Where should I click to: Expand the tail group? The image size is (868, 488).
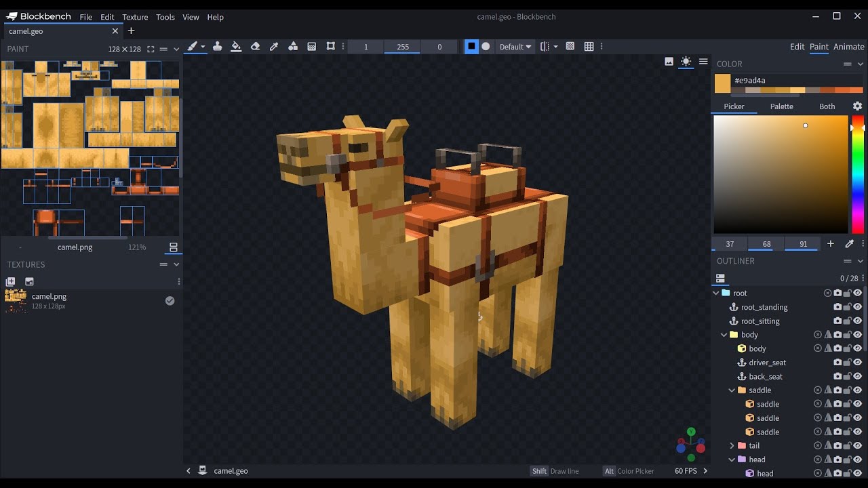tap(732, 446)
